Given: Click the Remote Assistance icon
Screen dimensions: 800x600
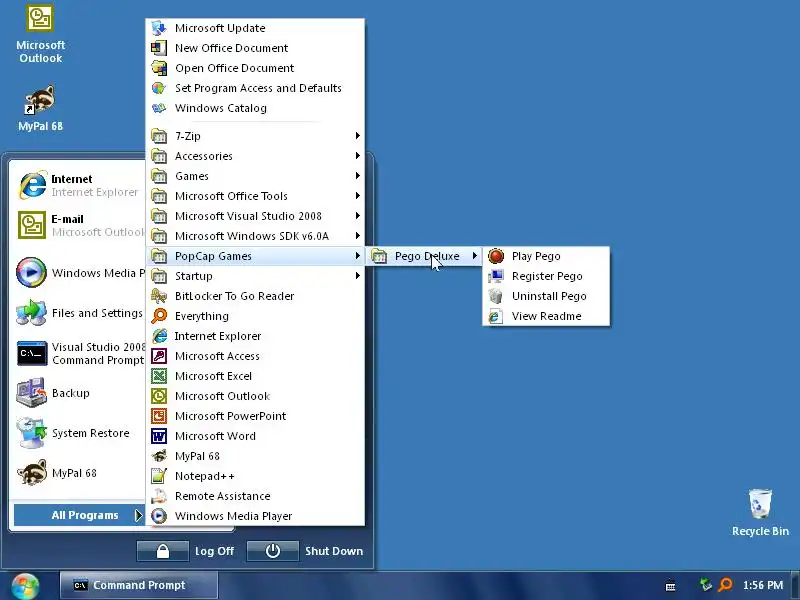Looking at the screenshot, I should [x=159, y=496].
